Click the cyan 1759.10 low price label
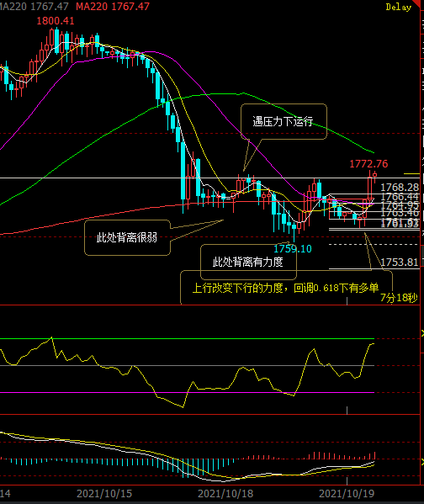Viewport: 424px width, 504px height. tap(293, 248)
